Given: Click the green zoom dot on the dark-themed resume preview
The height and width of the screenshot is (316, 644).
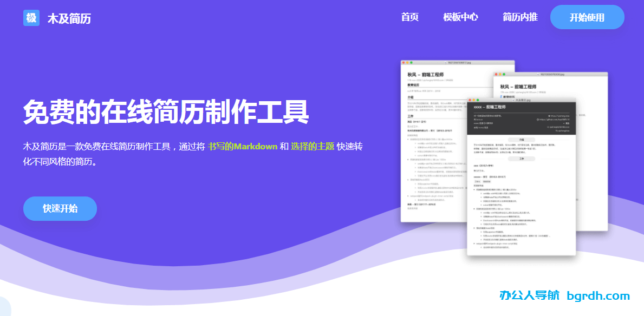Looking at the screenshot, I should [x=478, y=100].
